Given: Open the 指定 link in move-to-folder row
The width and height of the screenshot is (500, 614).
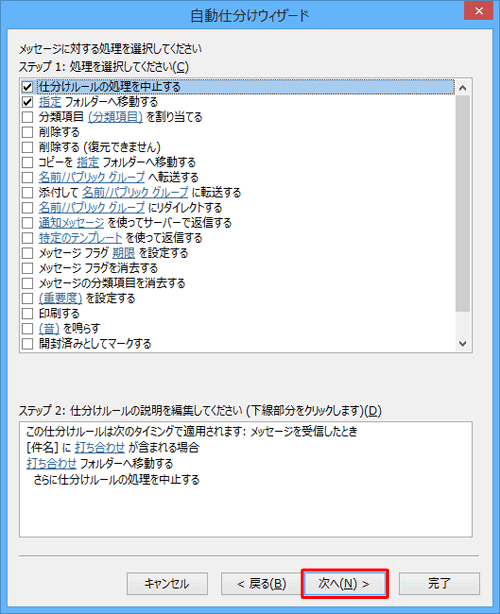Looking at the screenshot, I should click(50, 102).
